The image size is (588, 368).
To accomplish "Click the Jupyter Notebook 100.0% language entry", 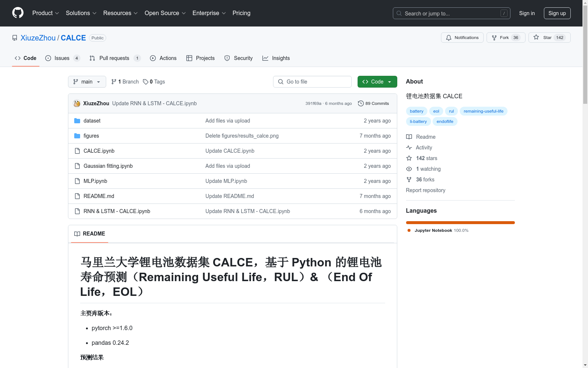I will [x=438, y=230].
